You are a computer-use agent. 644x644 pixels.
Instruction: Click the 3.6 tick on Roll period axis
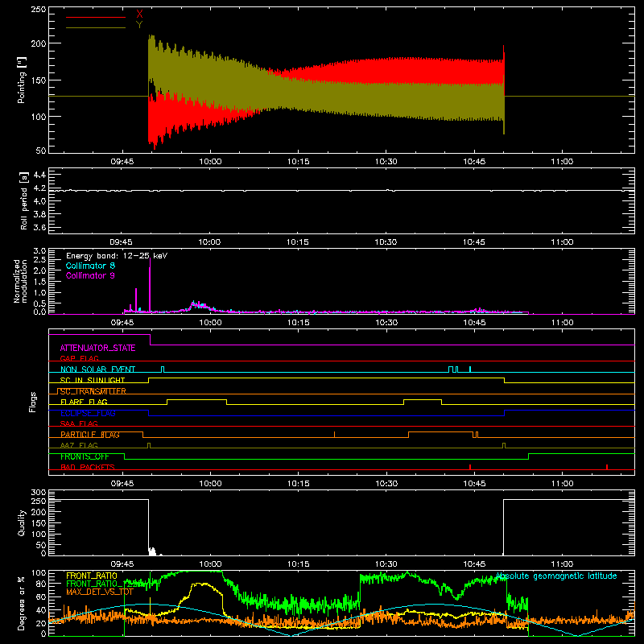click(x=39, y=227)
